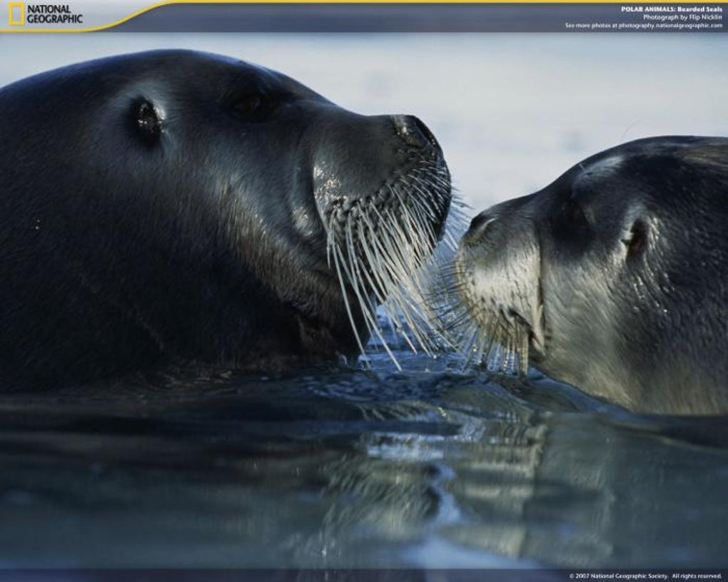Click the 2007 National Geographic Society copyright notice
This screenshot has width=728, height=582.
click(x=646, y=576)
